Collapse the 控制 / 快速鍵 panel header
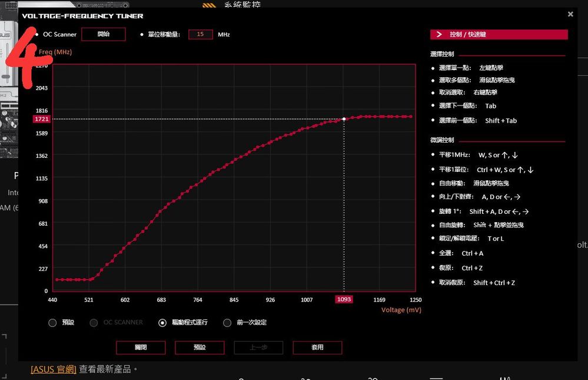Viewport: 588px width, 380px height. (499, 35)
